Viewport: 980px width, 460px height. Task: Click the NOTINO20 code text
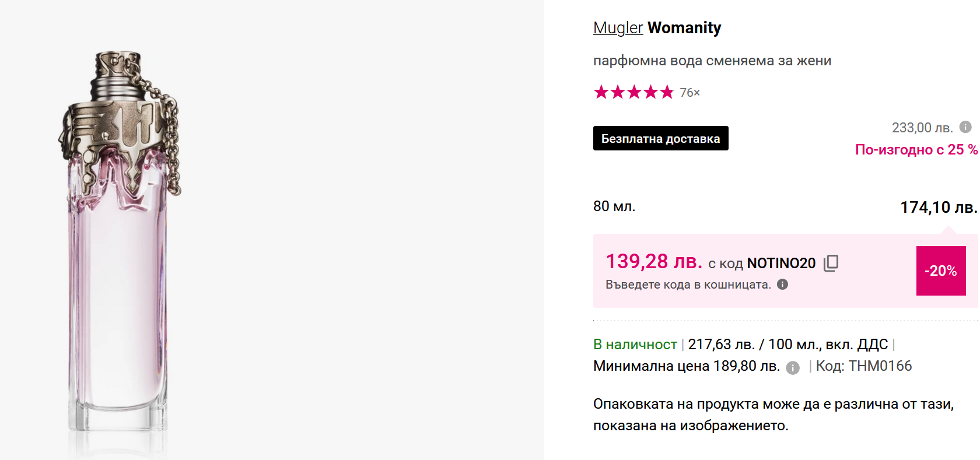pyautogui.click(x=781, y=264)
